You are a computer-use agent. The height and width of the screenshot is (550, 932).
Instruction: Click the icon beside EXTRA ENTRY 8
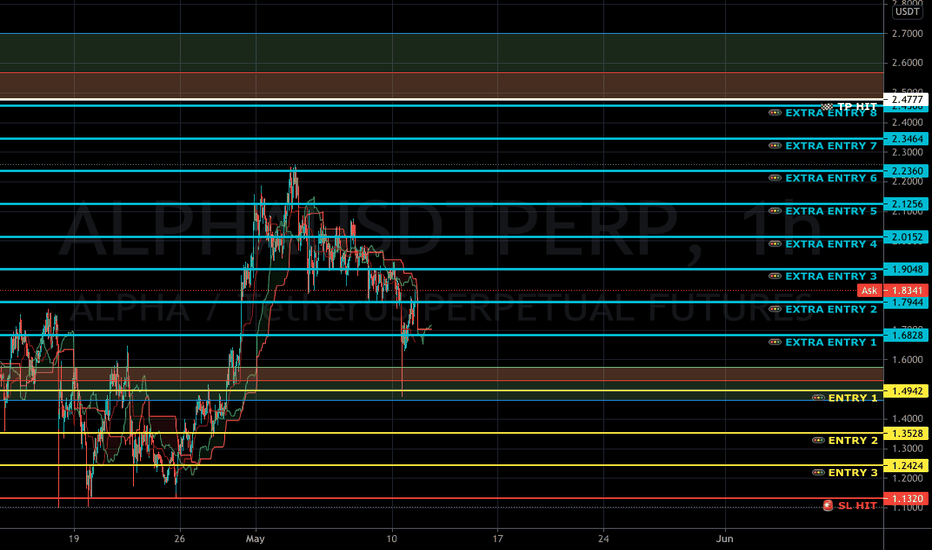775,112
